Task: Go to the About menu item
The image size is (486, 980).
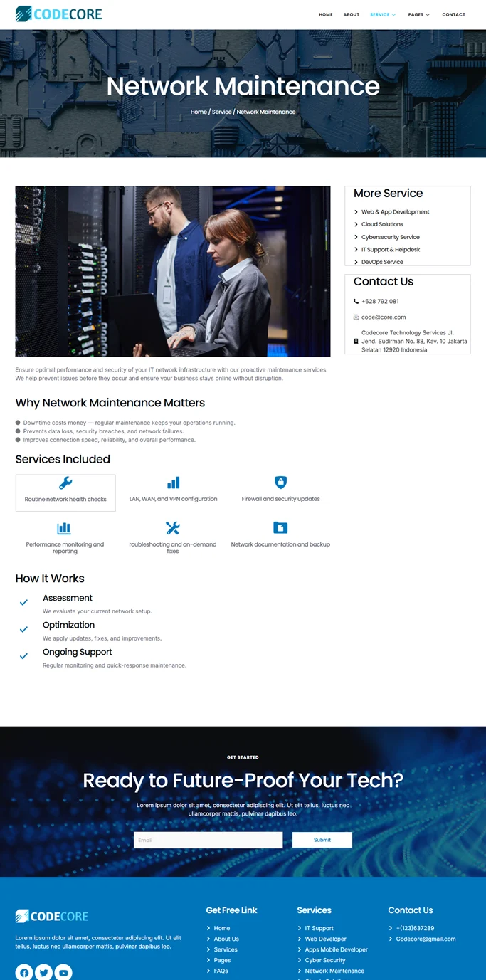Action: point(352,14)
